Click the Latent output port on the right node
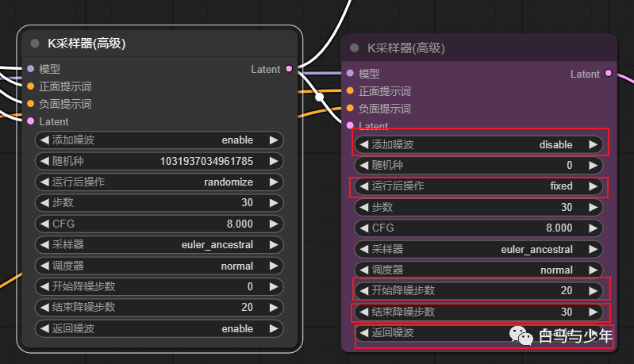This screenshot has height=364, width=634. [609, 74]
